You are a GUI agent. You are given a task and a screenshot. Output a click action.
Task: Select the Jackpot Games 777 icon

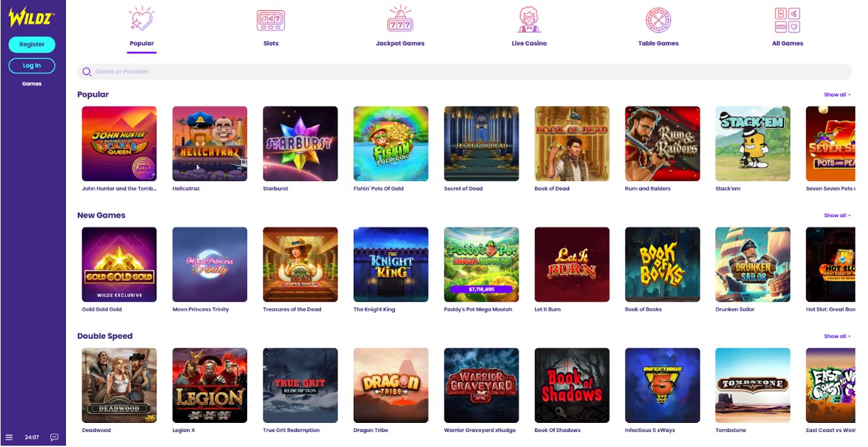click(x=400, y=20)
